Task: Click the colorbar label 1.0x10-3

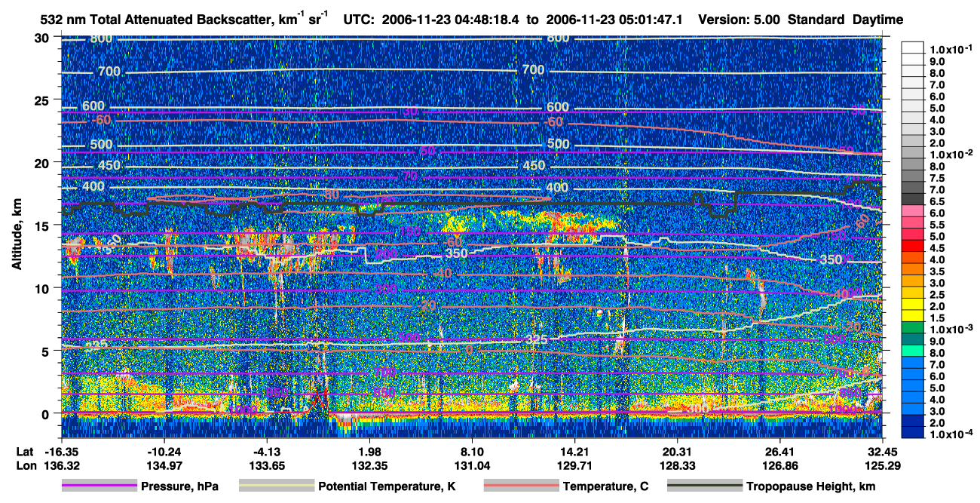Action: pos(951,330)
